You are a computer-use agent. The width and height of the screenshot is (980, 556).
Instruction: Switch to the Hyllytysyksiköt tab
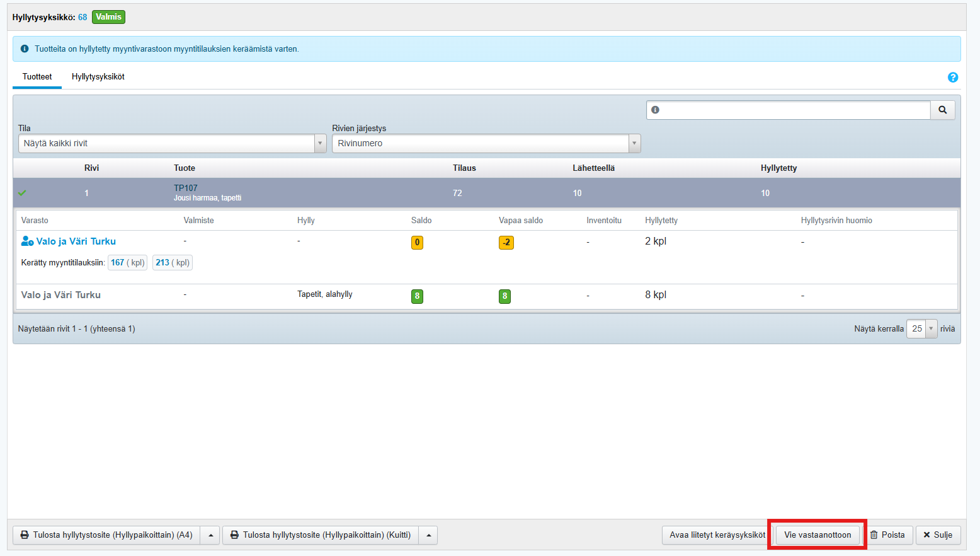pyautogui.click(x=98, y=77)
